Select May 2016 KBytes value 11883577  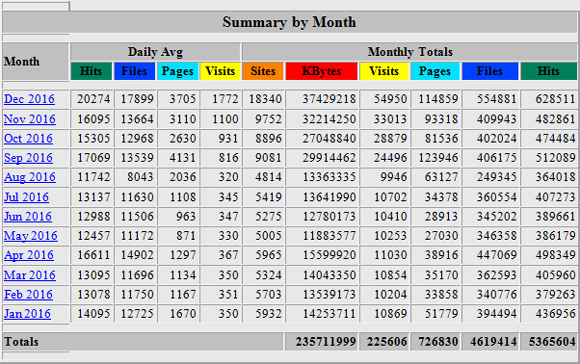(x=329, y=236)
